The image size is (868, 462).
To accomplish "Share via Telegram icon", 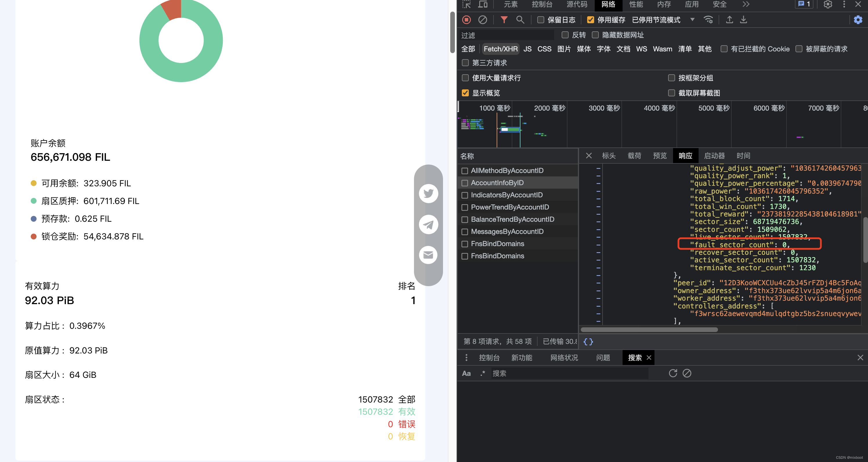I will pos(428,224).
